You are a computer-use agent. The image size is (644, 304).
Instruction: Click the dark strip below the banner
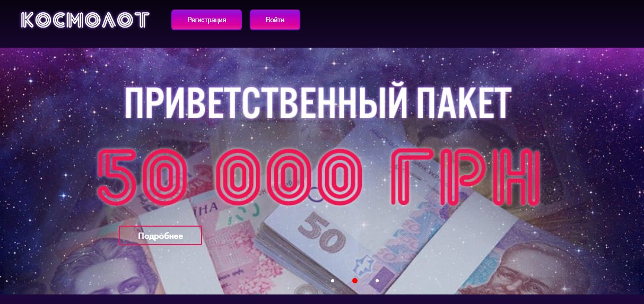pyautogui.click(x=322, y=299)
